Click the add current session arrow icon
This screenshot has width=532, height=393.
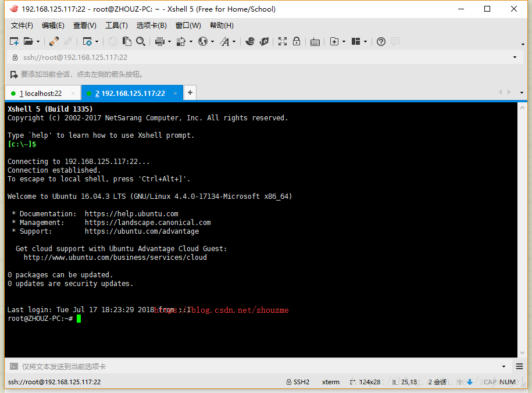(14, 74)
